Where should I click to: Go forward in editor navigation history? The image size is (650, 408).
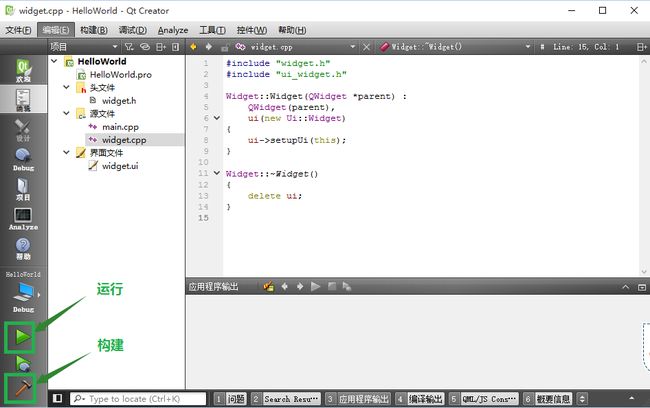pyautogui.click(x=209, y=47)
